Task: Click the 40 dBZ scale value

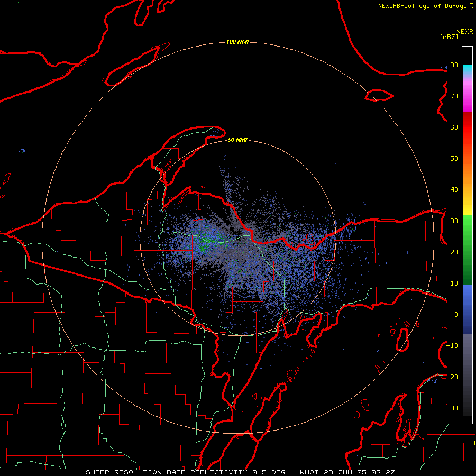Action: click(x=454, y=190)
